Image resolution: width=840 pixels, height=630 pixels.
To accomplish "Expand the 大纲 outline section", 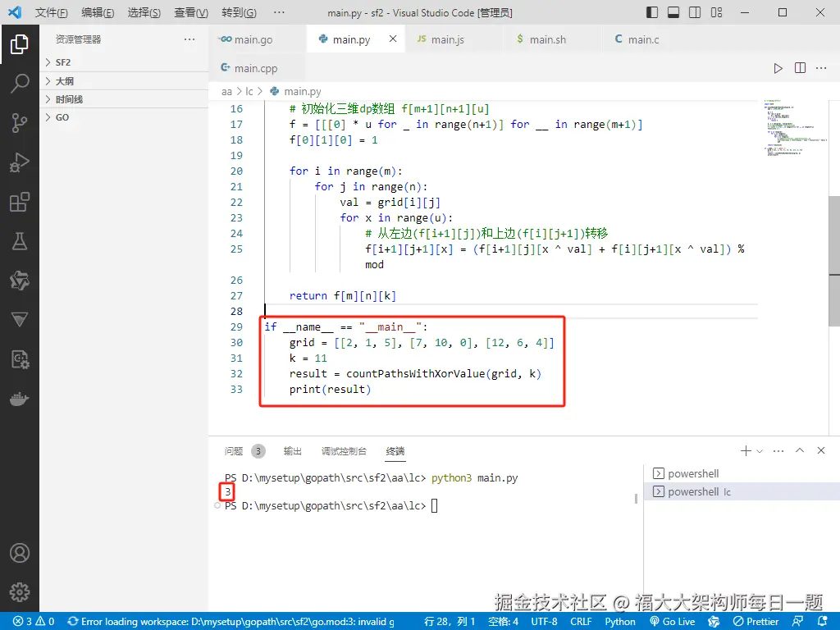I will pos(124,81).
